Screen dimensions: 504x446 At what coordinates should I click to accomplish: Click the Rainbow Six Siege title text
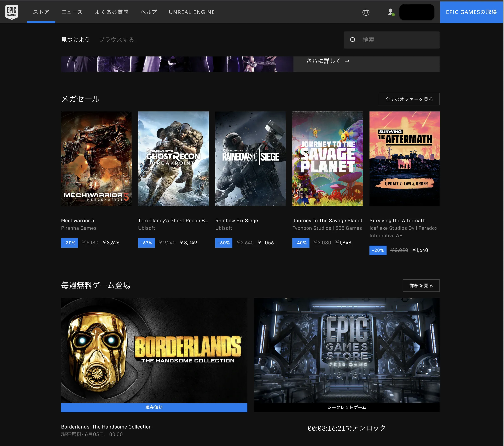tap(236, 221)
